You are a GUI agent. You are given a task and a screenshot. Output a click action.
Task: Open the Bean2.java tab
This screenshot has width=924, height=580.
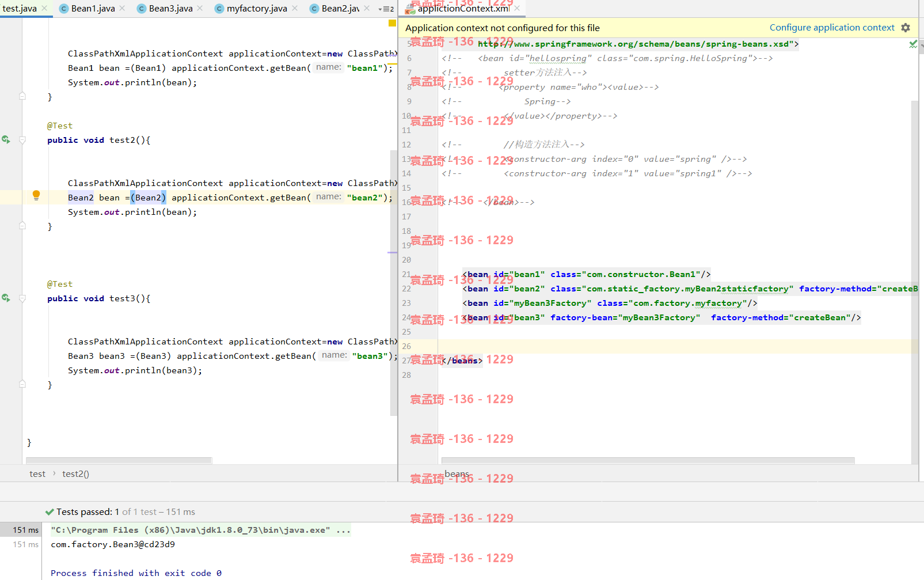340,9
